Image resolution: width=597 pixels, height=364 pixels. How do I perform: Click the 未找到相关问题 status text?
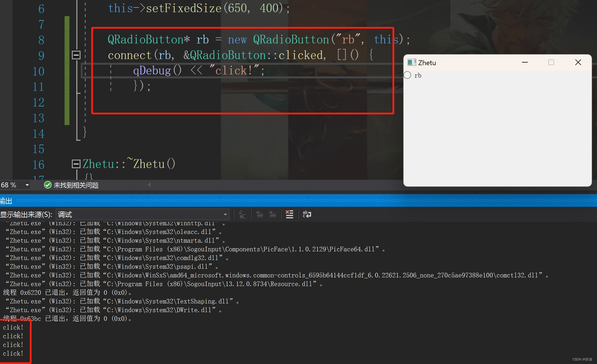pos(76,185)
